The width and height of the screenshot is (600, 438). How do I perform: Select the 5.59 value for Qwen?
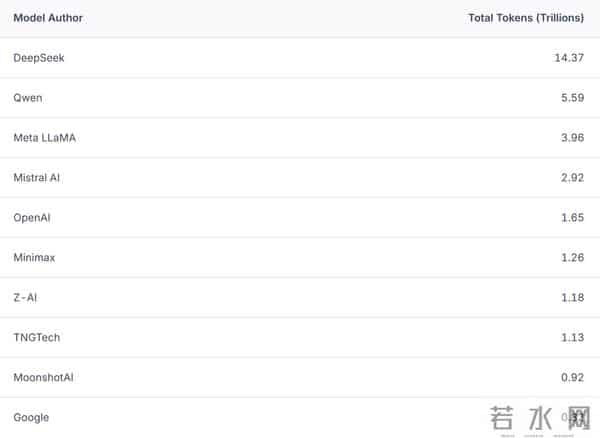(x=572, y=98)
